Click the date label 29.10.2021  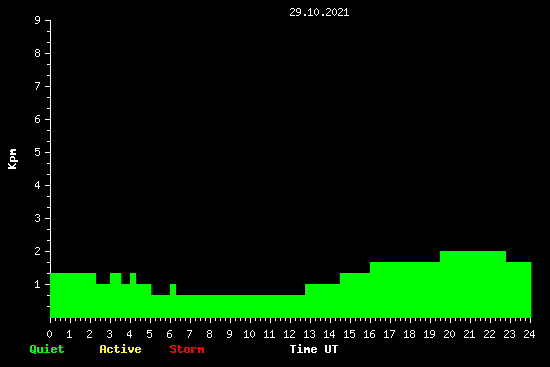coord(319,12)
